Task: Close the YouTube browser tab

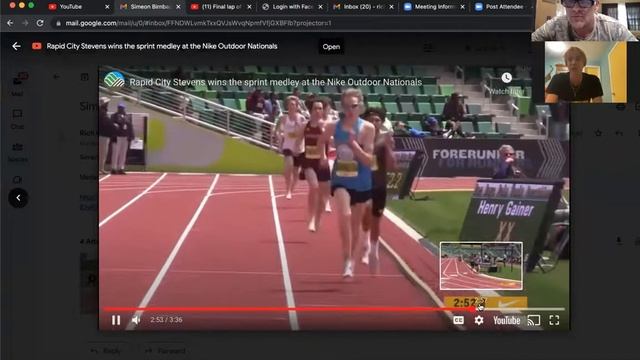Action: click(107, 7)
